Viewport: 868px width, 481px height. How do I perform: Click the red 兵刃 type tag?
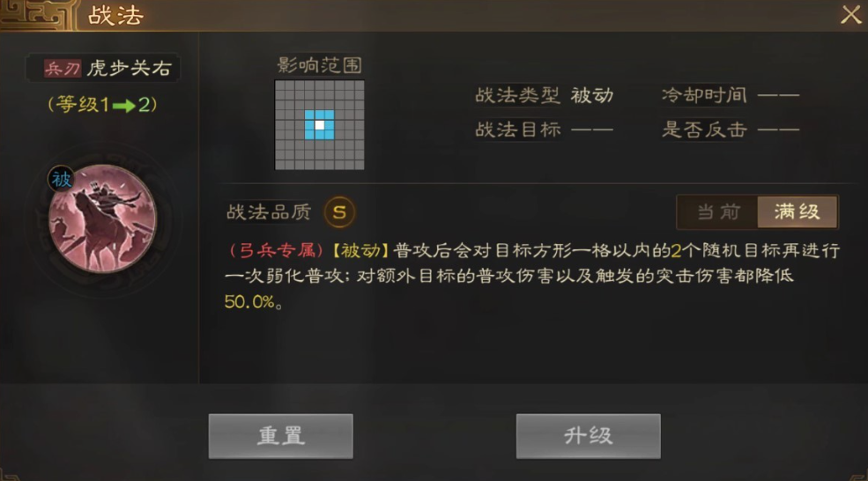[x=63, y=69]
